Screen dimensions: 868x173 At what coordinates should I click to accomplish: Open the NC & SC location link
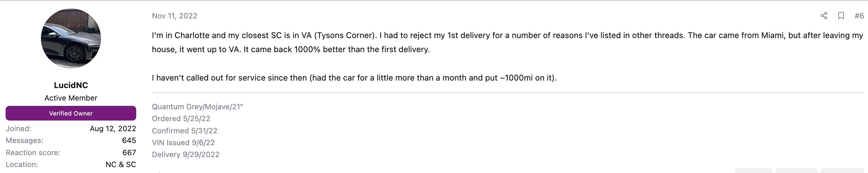click(x=121, y=165)
